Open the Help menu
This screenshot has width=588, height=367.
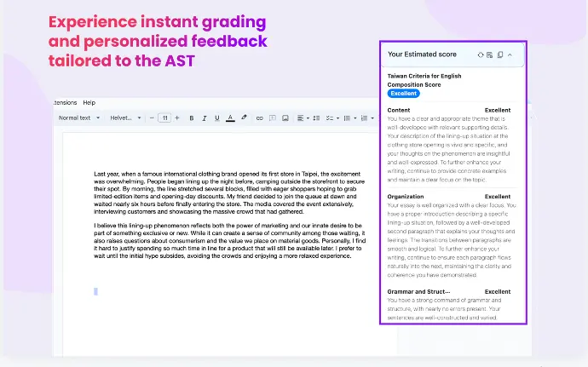(x=89, y=102)
